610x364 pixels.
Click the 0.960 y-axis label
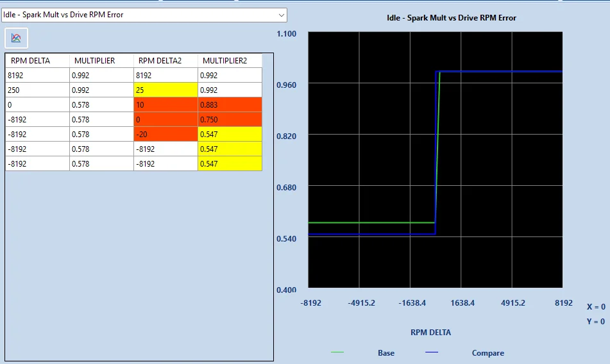(x=286, y=85)
